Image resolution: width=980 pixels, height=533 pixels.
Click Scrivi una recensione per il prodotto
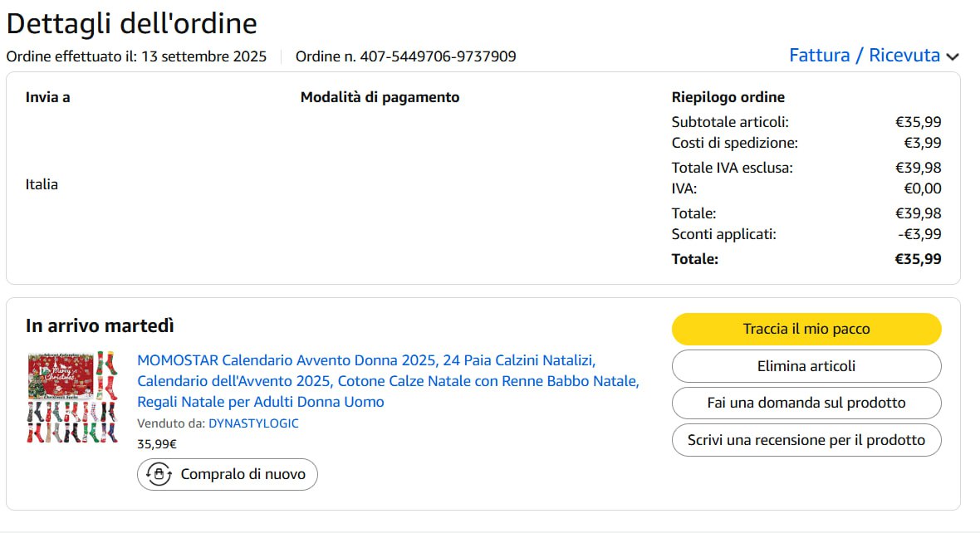click(806, 440)
